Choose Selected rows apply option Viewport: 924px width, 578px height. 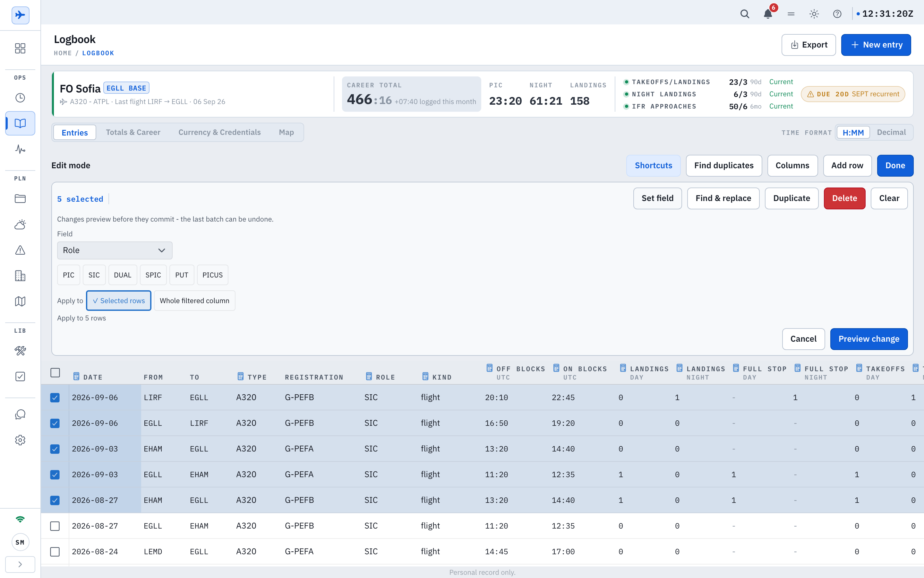[x=119, y=301]
